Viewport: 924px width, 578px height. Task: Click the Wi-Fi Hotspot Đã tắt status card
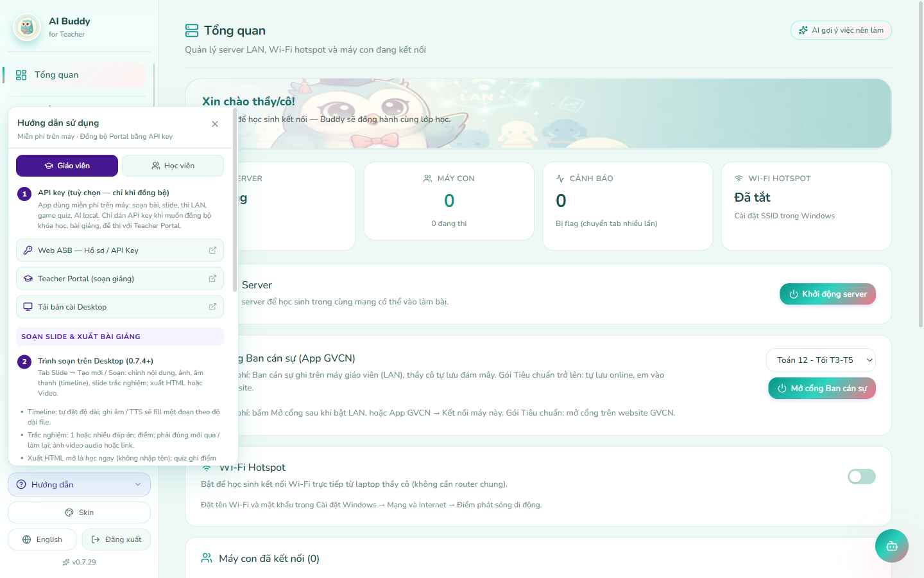(x=807, y=206)
